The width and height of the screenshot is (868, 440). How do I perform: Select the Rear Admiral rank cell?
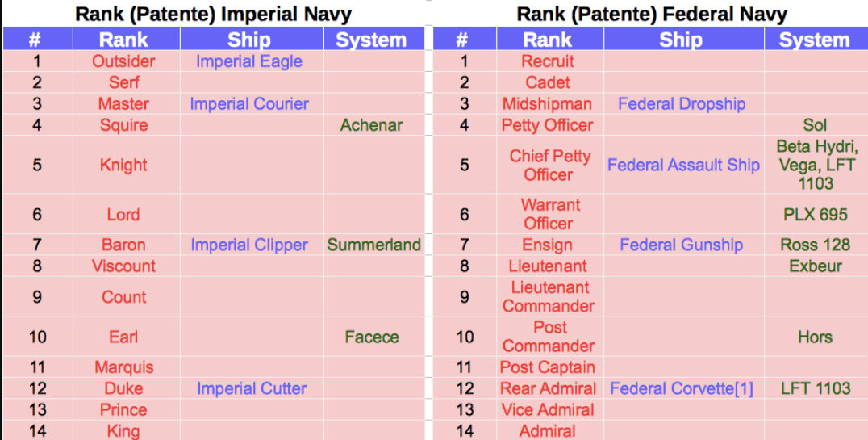[548, 388]
